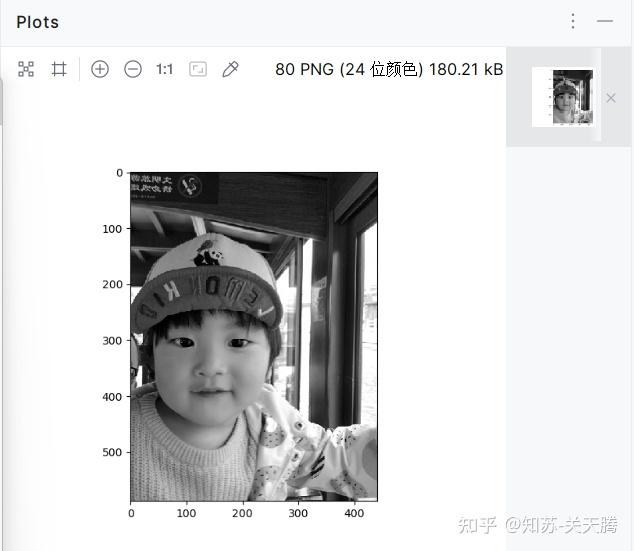The image size is (634, 551).
Task: Close the plot thumbnail with the X
Action: click(x=611, y=98)
